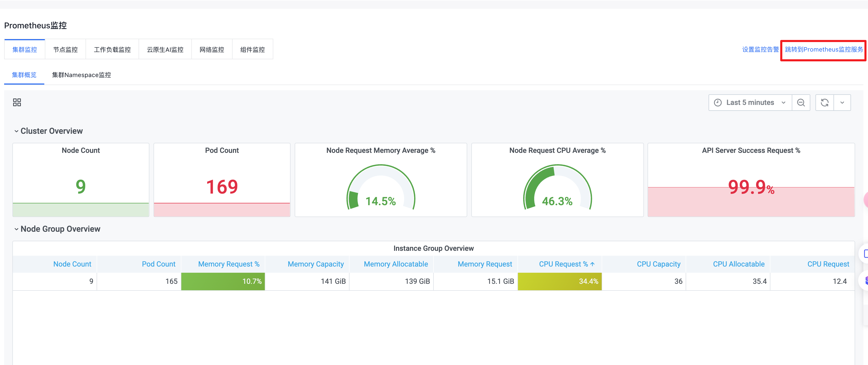The height and width of the screenshot is (365, 868).
Task: Sort by Memory Request column header
Action: 484,264
